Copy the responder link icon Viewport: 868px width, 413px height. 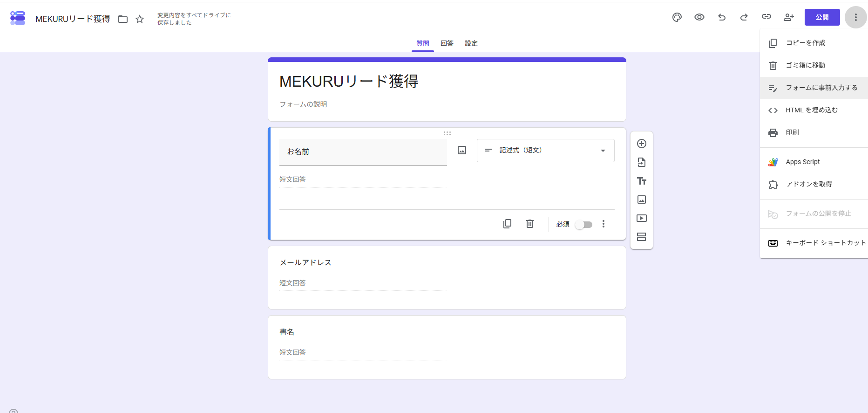coord(766,17)
